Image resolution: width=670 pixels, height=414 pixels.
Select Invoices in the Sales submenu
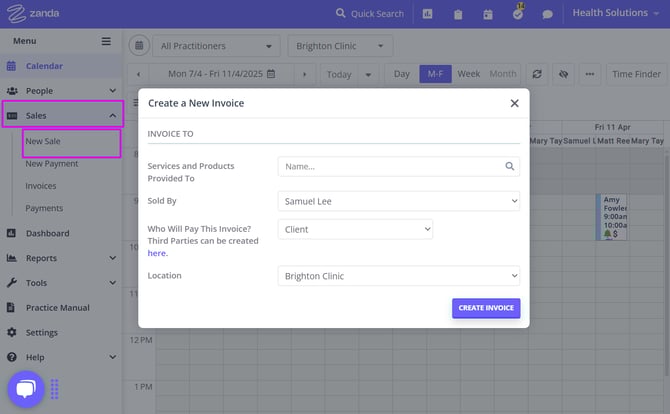(x=41, y=186)
